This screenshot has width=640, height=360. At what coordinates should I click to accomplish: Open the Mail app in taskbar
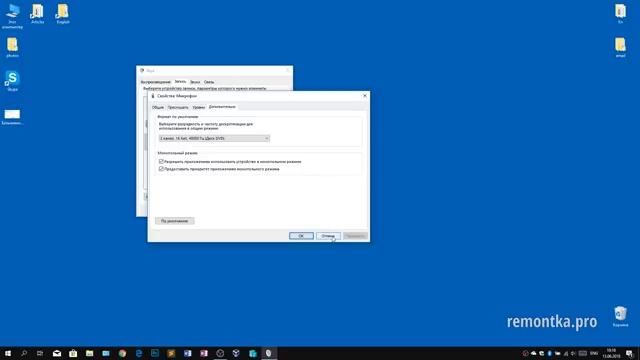click(x=57, y=353)
